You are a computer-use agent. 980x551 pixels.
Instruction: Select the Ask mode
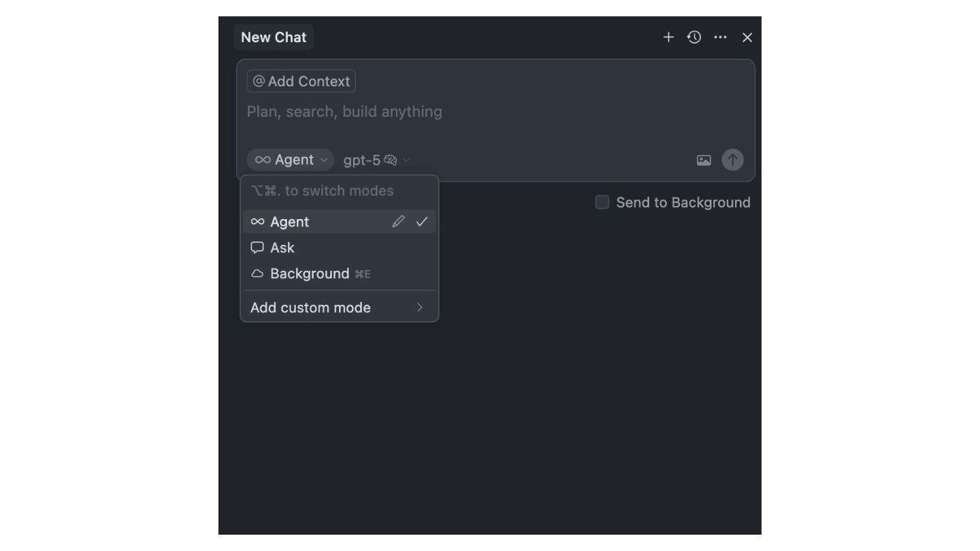[340, 248]
